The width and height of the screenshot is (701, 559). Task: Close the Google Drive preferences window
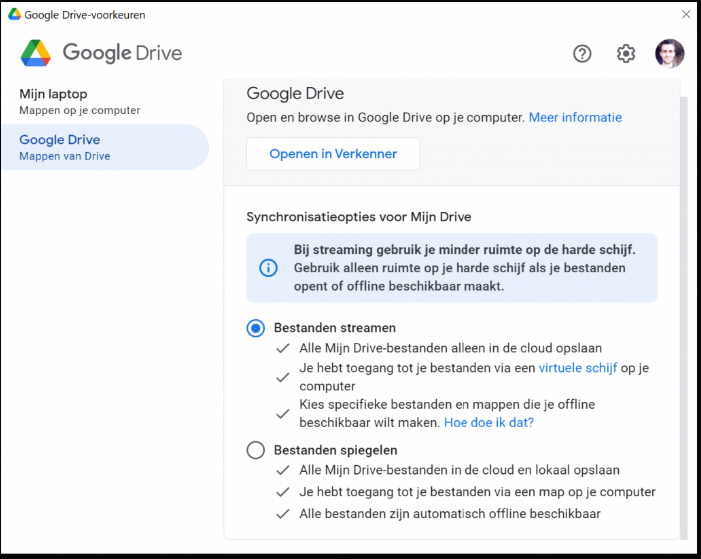[x=685, y=14]
